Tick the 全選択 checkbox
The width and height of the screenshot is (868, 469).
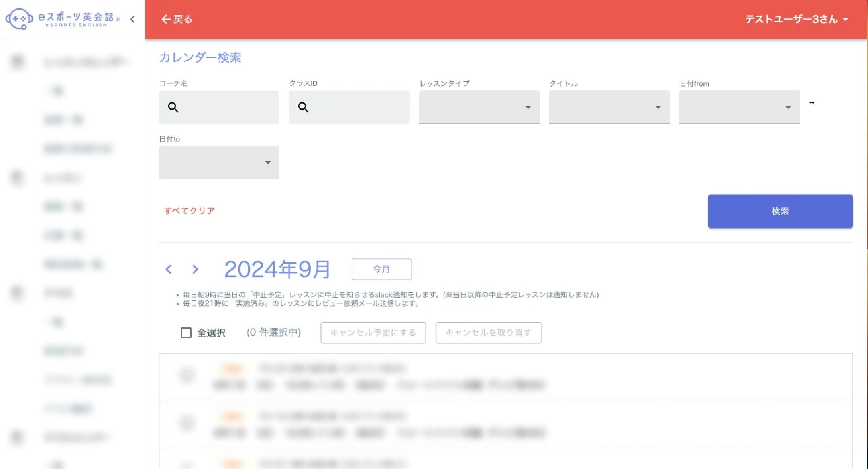click(186, 333)
